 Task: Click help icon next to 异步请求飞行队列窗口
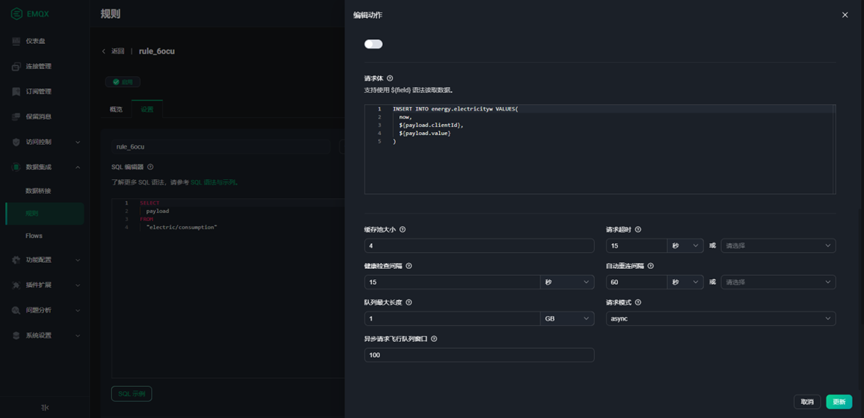[434, 339]
